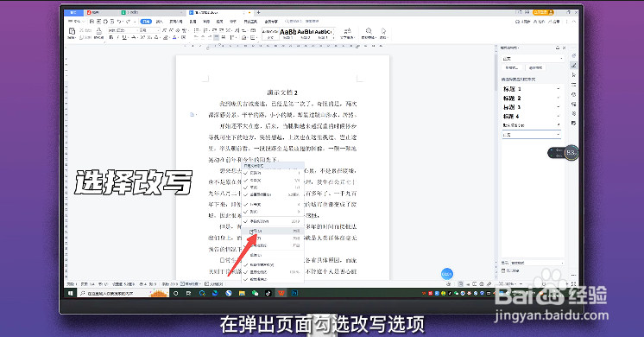
Task: Click the bulleted list icon
Action: [x=196, y=30]
